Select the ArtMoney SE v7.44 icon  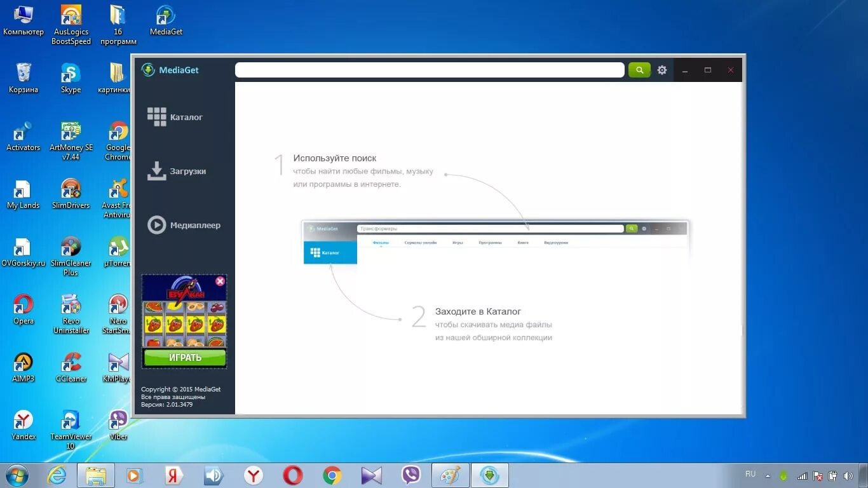tap(71, 141)
